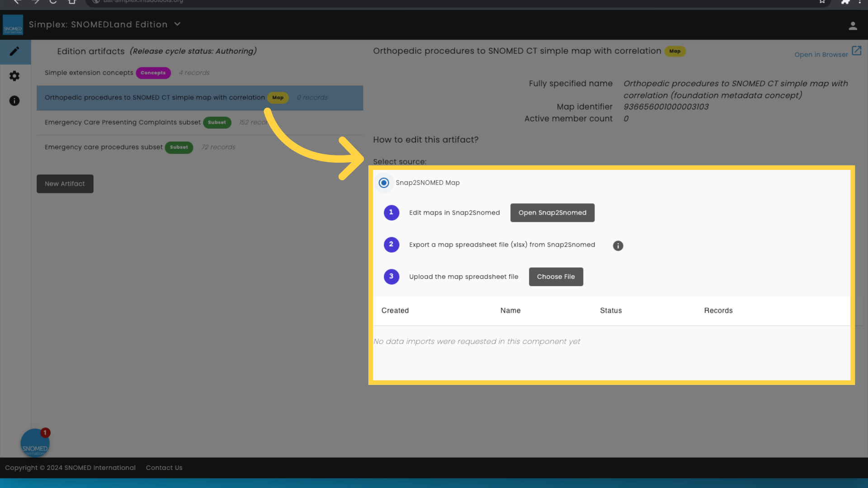The height and width of the screenshot is (488, 868).
Task: Click the yellow Map badge in artifact title
Action: (675, 52)
